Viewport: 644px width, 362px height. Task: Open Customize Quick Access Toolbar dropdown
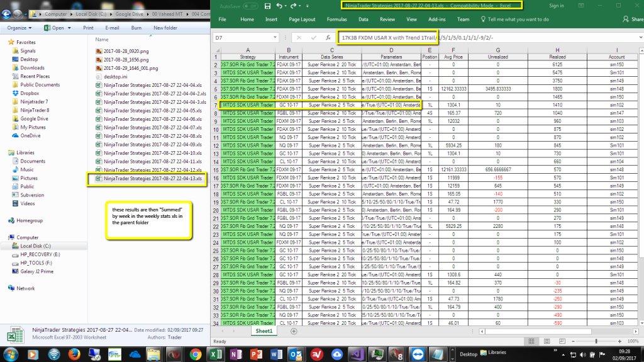[x=307, y=6]
